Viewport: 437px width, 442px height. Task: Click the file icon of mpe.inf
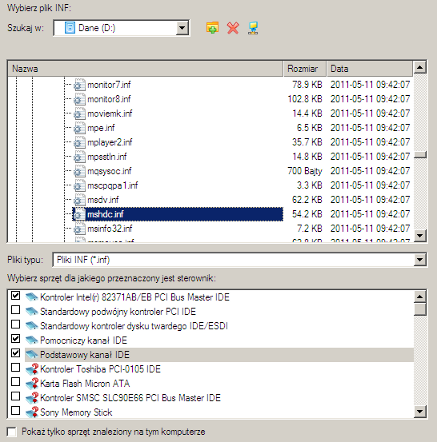pos(79,128)
